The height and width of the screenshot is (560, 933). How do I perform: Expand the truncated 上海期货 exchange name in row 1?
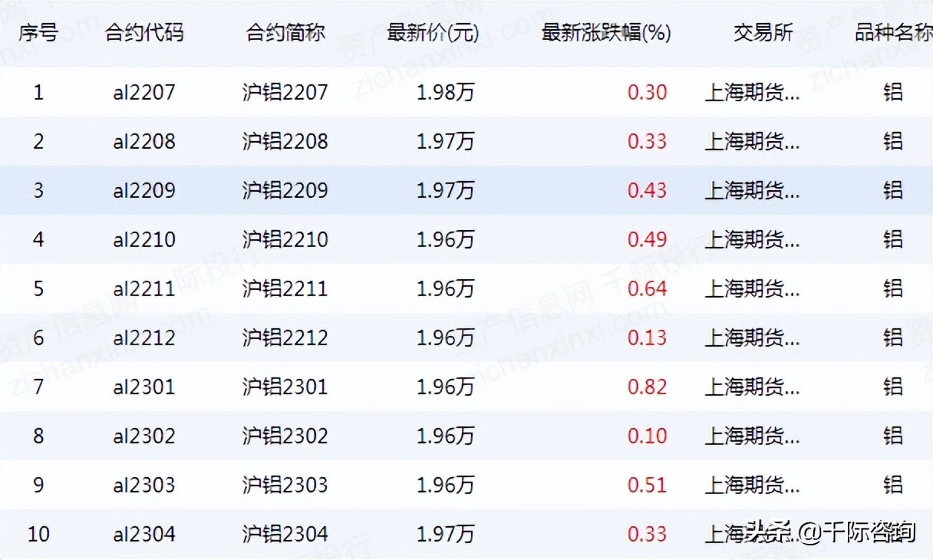pyautogui.click(x=753, y=92)
